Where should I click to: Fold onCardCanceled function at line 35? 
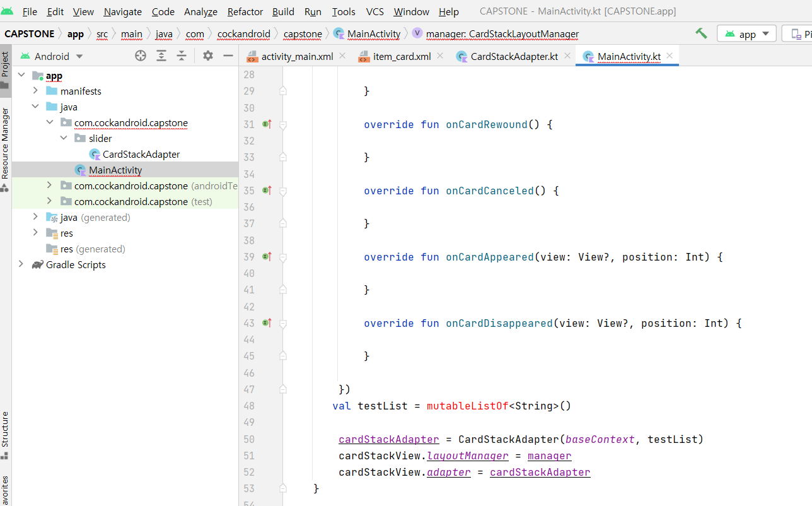[x=283, y=191]
